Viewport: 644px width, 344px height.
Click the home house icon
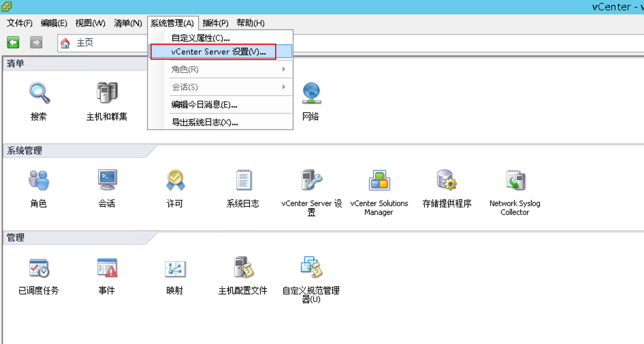65,43
